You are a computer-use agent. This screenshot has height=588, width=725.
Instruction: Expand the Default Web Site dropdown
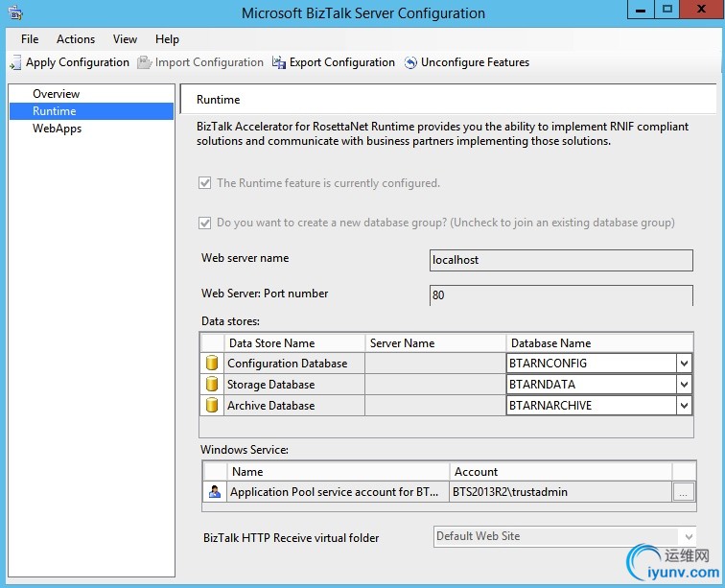pyautogui.click(x=688, y=536)
